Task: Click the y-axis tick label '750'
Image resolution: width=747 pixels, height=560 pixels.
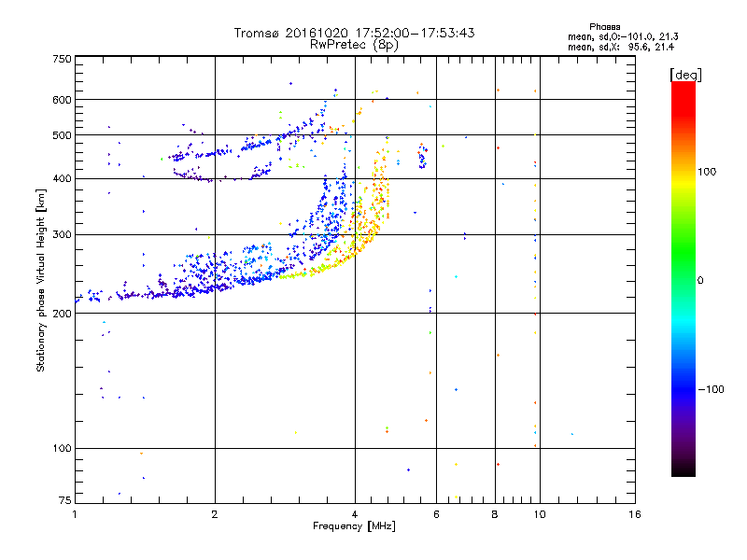Action: tap(62, 59)
